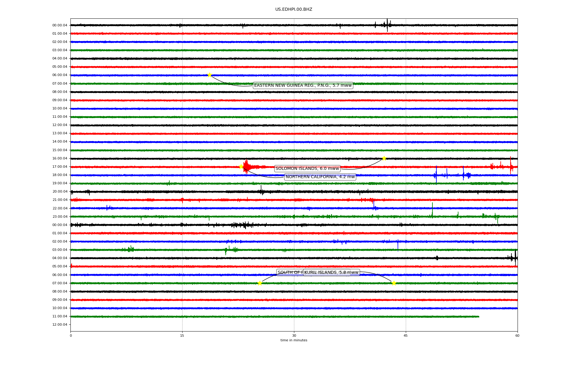Select the Solomon Islands 6.0 mww label
The image size is (588, 368).
(307, 168)
